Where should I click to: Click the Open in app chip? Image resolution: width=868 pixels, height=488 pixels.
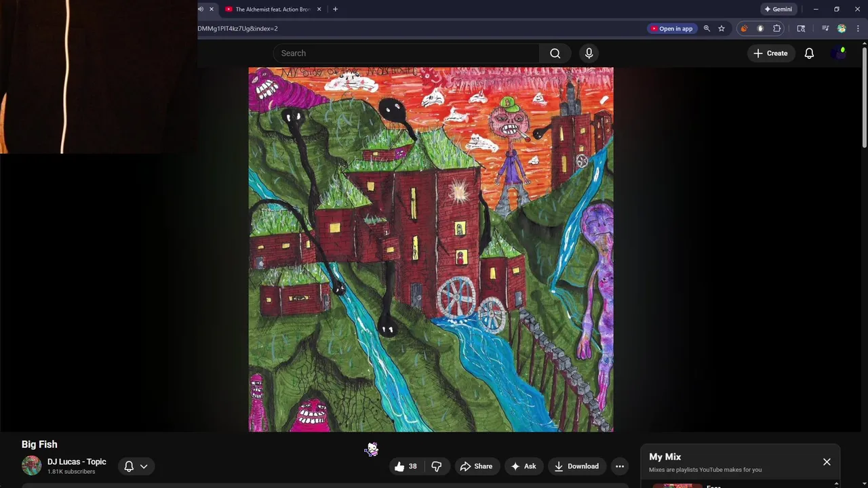tap(671, 28)
